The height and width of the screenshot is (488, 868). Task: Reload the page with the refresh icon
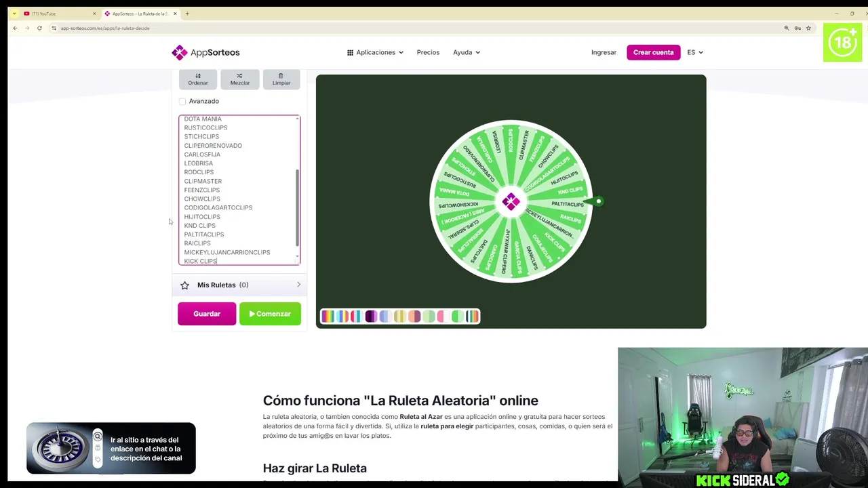click(x=39, y=28)
